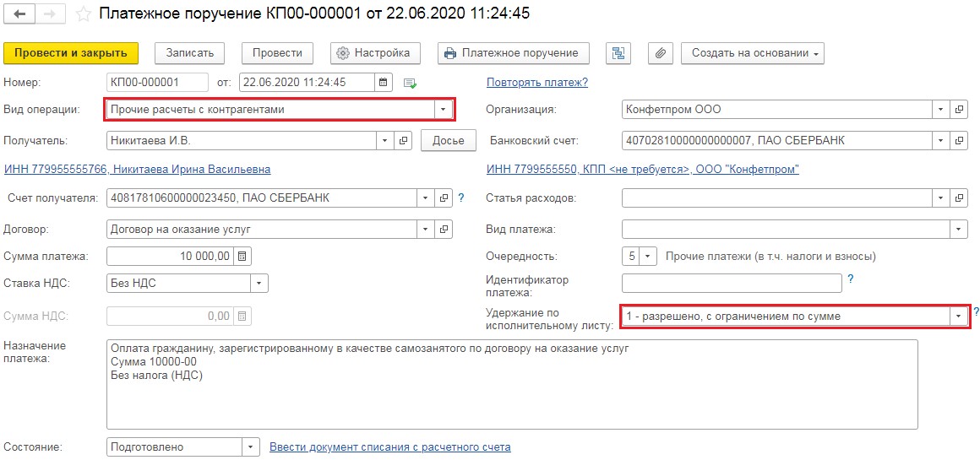This screenshot has height=460, width=980.
Task: Expand Организация dropdown list
Action: click(940, 109)
